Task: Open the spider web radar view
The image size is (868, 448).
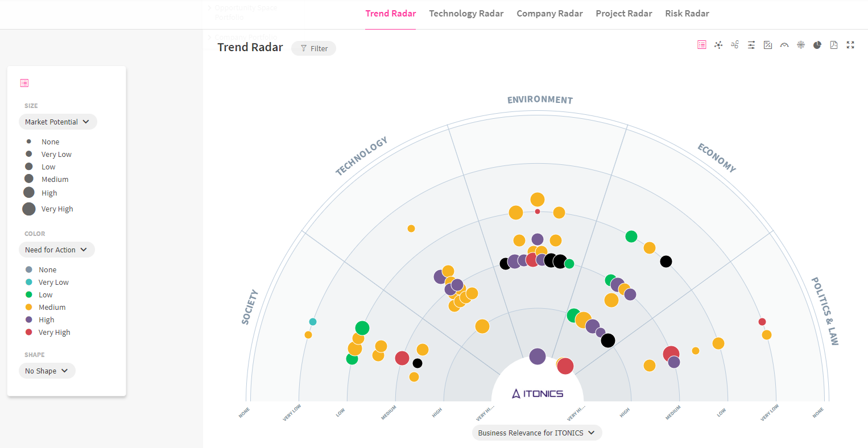Action: (800, 44)
